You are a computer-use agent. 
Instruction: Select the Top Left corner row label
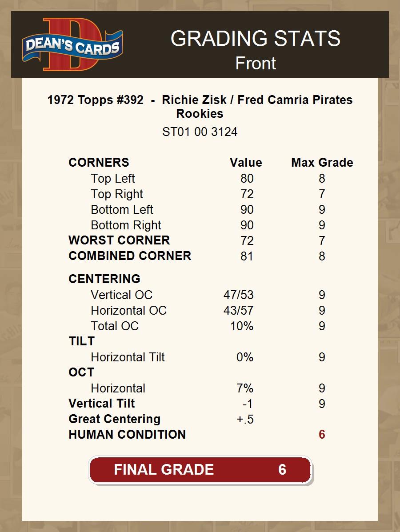click(113, 179)
